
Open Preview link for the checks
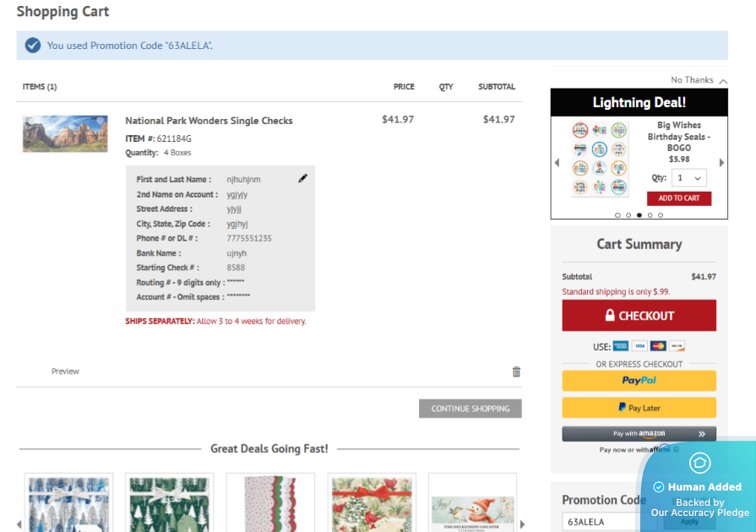[x=65, y=372]
